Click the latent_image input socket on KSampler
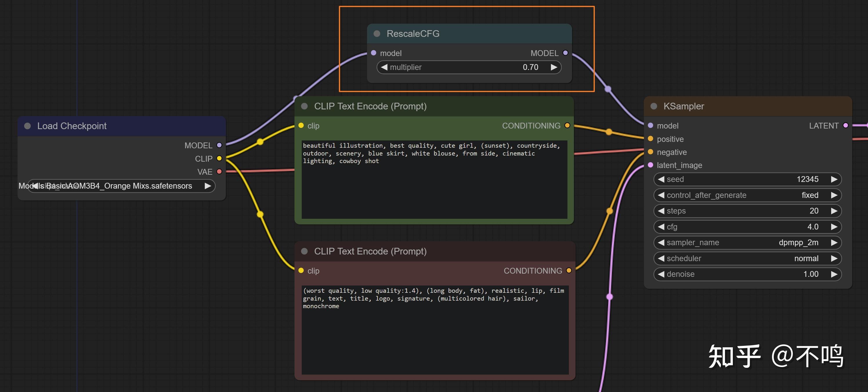 650,165
